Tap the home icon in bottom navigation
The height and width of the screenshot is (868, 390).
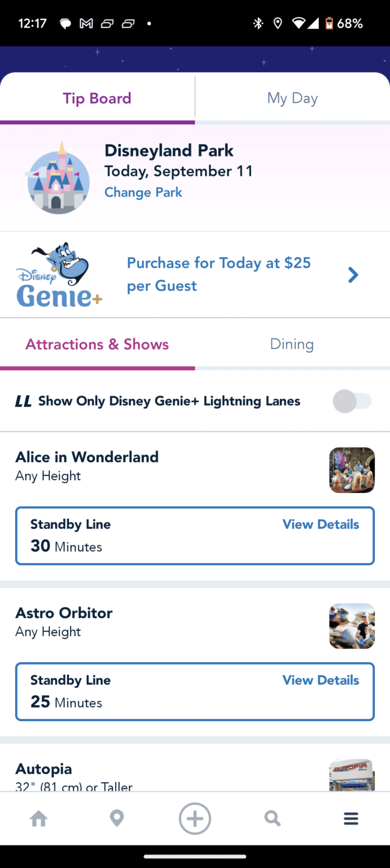(39, 818)
